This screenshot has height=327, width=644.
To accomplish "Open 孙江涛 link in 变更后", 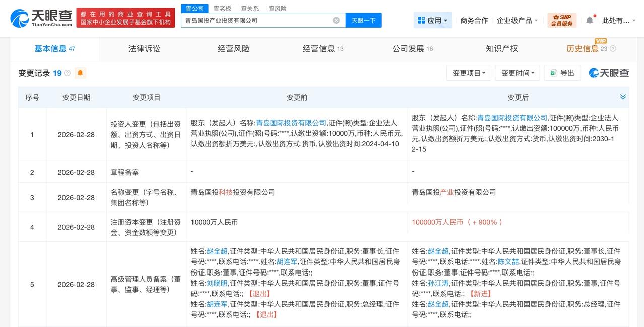I will 438,283.
